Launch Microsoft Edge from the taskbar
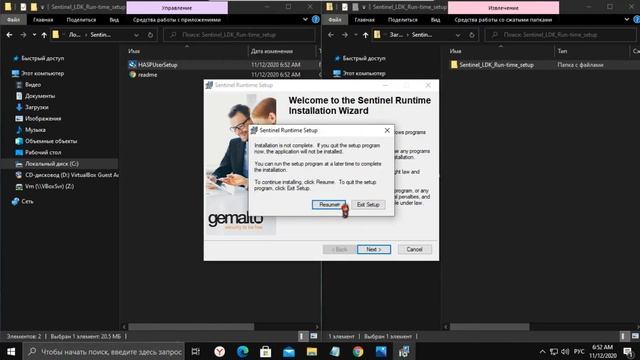The width and height of the screenshot is (640, 360). pos(242,351)
